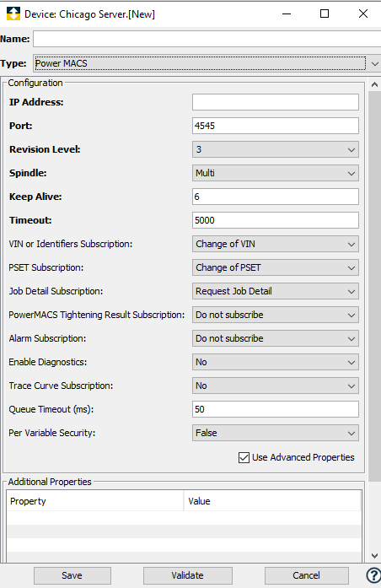Click the Property column header
The height and width of the screenshot is (588, 381).
pos(95,501)
